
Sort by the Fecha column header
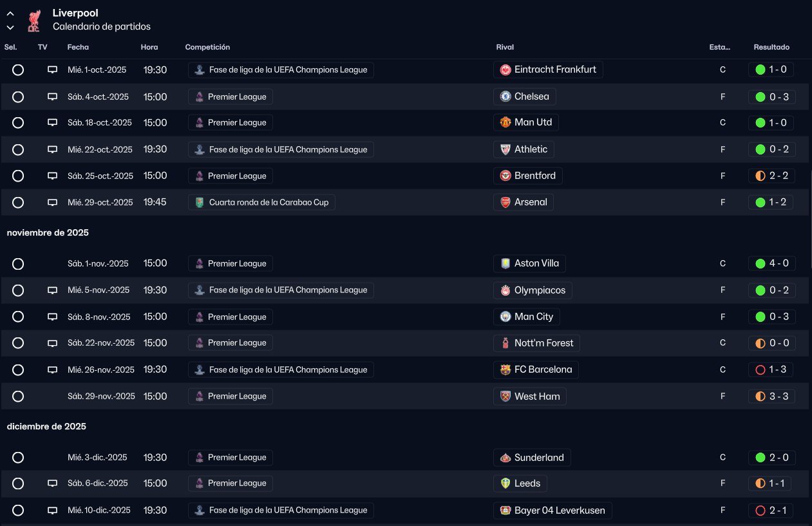point(78,47)
